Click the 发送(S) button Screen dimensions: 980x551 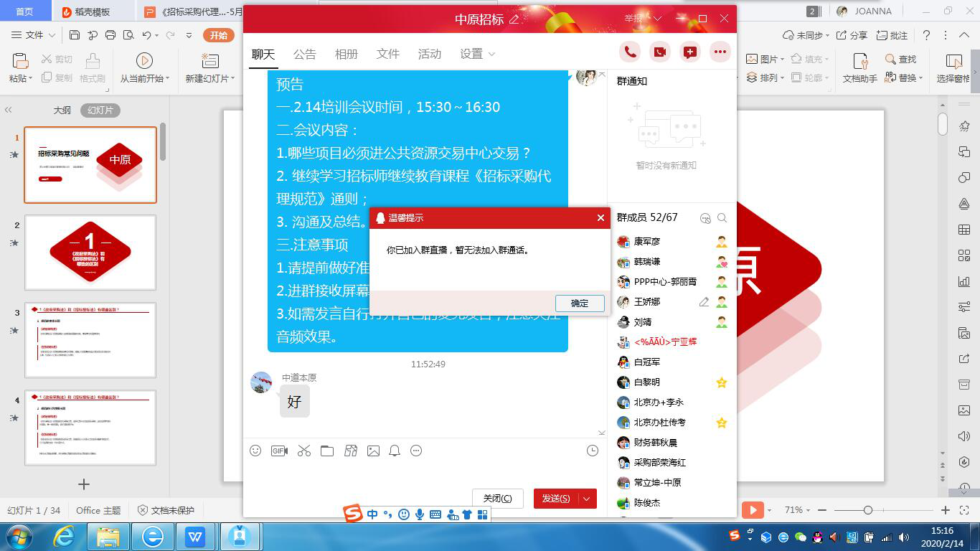[x=556, y=499]
